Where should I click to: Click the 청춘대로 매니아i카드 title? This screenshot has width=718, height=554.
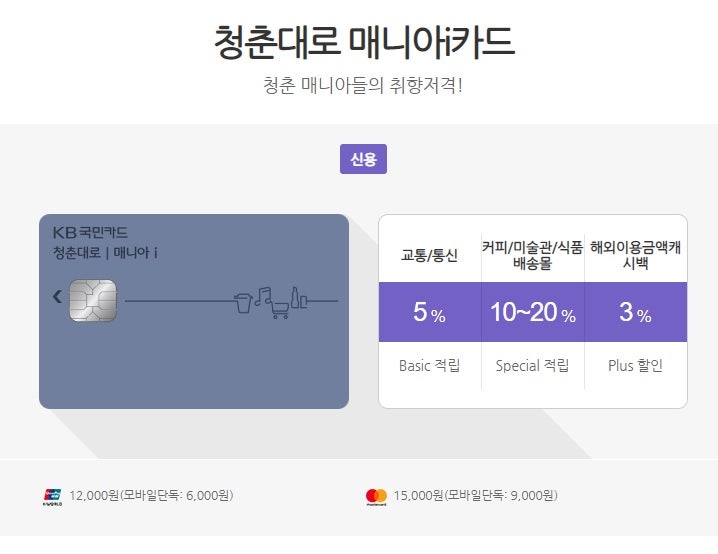(364, 42)
